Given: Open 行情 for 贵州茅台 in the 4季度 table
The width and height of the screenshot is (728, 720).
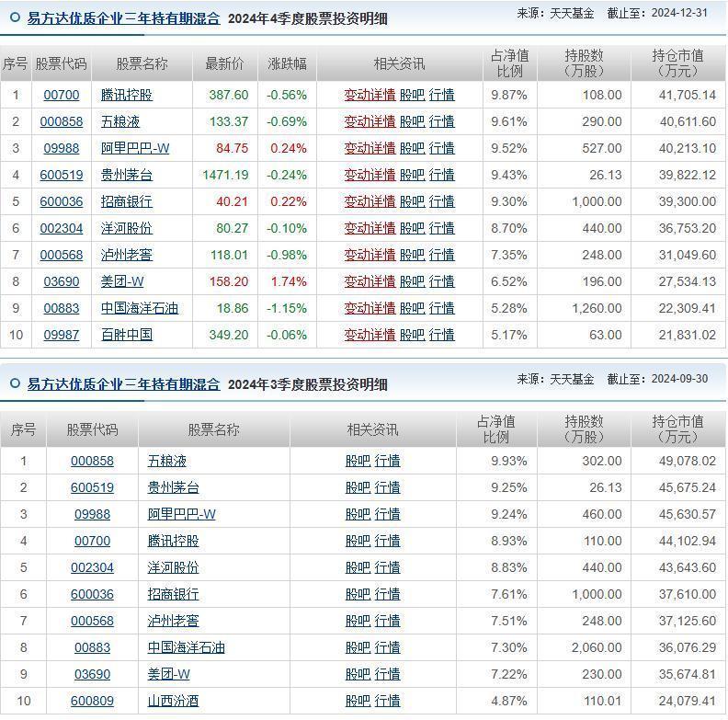Looking at the screenshot, I should [x=441, y=175].
